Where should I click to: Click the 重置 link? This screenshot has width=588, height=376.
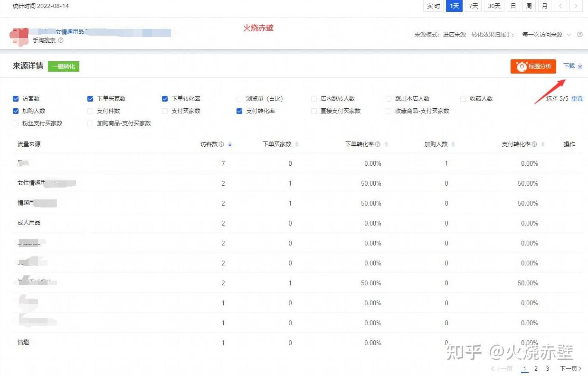click(577, 99)
